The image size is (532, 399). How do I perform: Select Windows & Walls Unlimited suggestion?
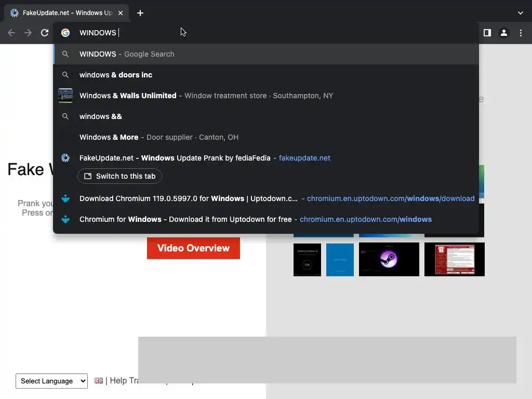tap(266, 96)
